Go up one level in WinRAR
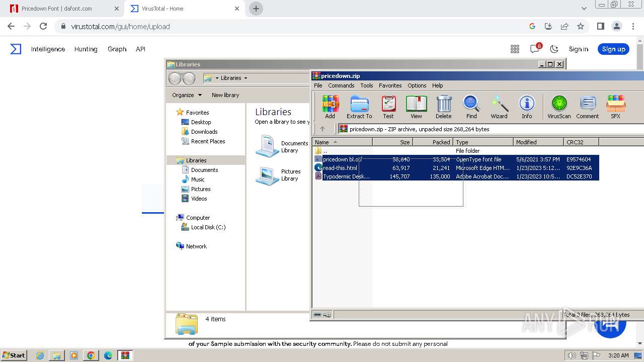Screen dimensions: 644x362 point(323,129)
